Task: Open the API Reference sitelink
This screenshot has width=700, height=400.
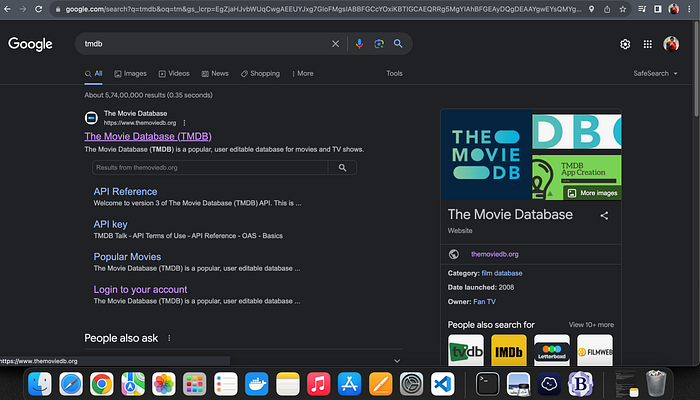Action: [125, 192]
